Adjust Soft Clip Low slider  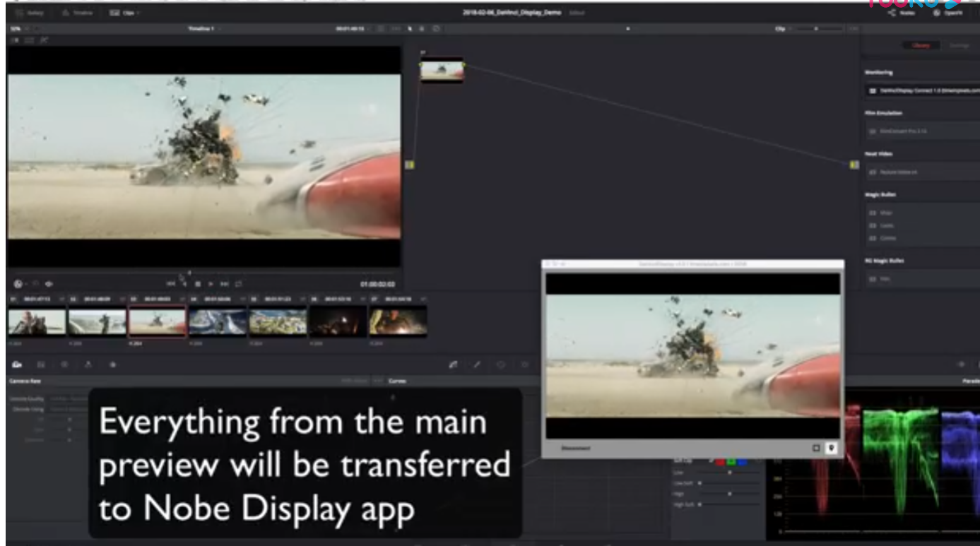click(729, 473)
